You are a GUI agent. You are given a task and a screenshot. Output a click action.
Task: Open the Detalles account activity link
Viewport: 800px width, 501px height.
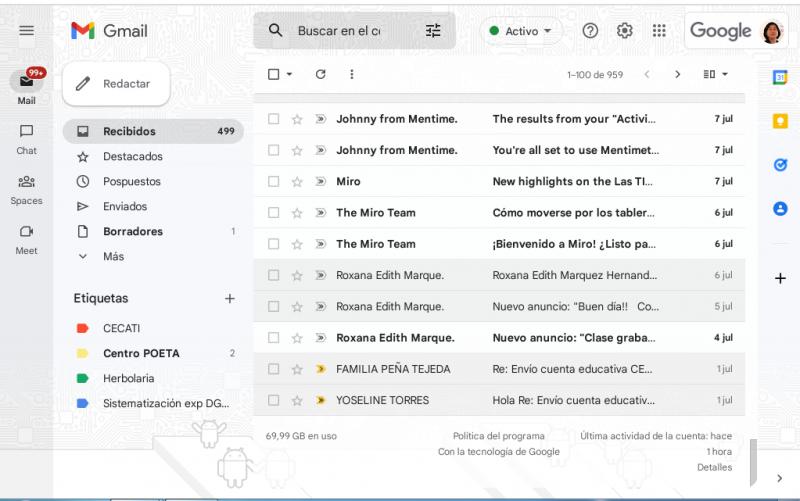(714, 467)
